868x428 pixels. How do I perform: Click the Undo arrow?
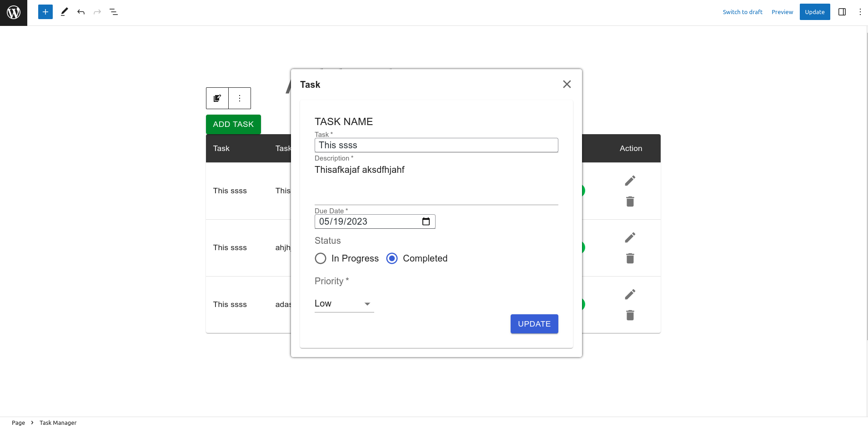81,12
